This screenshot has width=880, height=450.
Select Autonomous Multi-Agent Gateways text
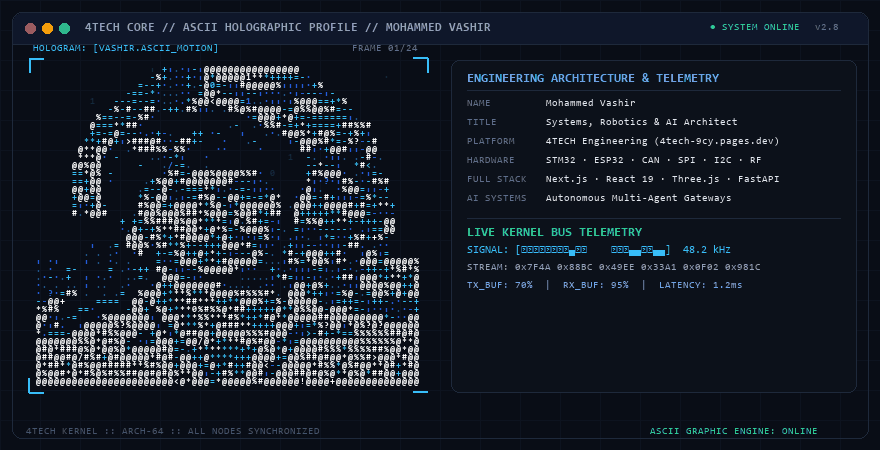click(638, 198)
